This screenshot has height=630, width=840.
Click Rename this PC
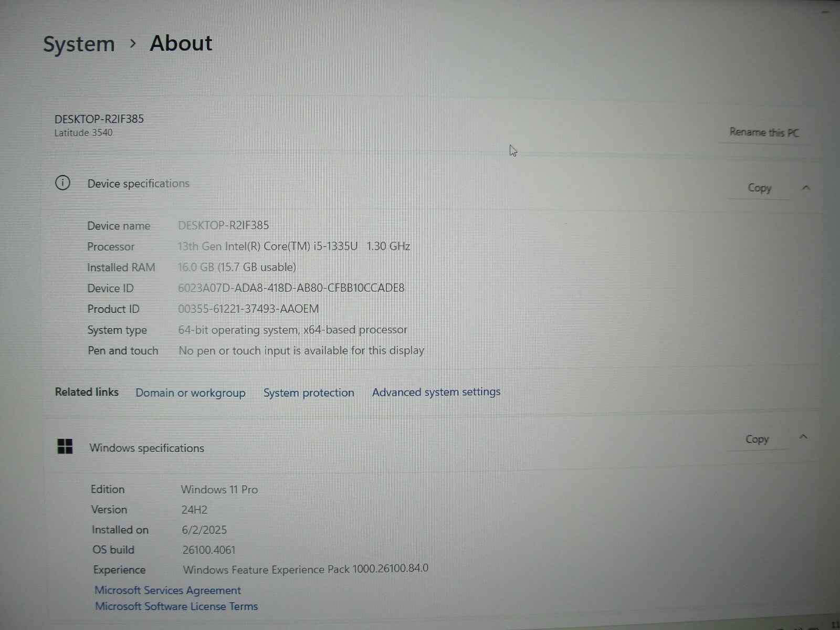tap(764, 132)
